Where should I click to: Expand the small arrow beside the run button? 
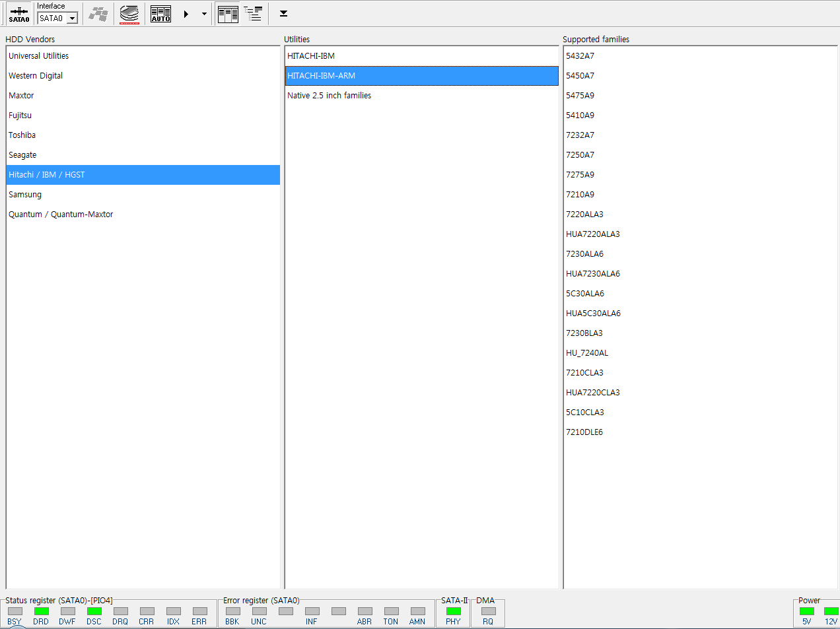coord(204,14)
